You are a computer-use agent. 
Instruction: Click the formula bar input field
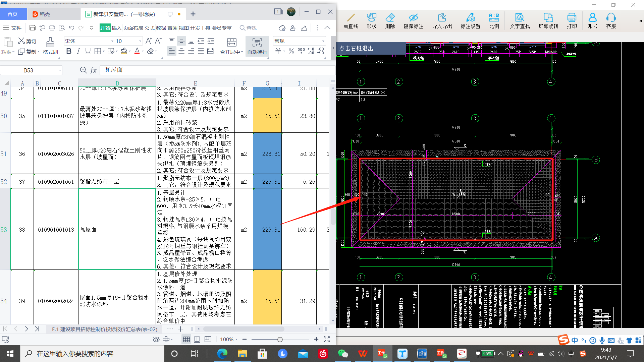tap(218, 70)
